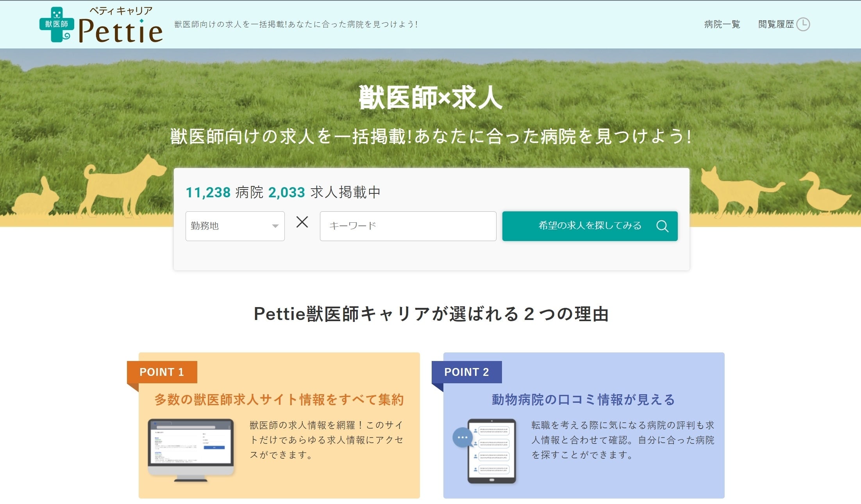Viewport: 861px width, 504px height.
Task: Click the Pettie green cross logo icon
Action: (x=57, y=25)
